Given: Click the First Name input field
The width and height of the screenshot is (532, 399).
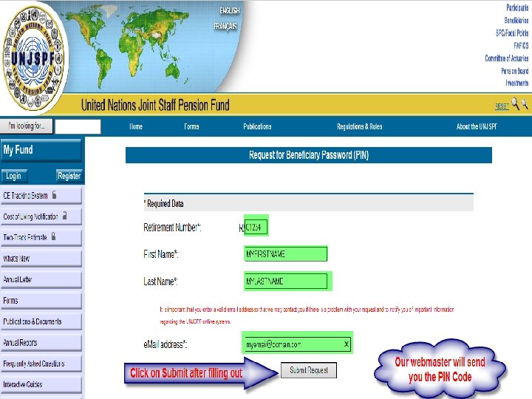Looking at the screenshot, I should tap(286, 253).
